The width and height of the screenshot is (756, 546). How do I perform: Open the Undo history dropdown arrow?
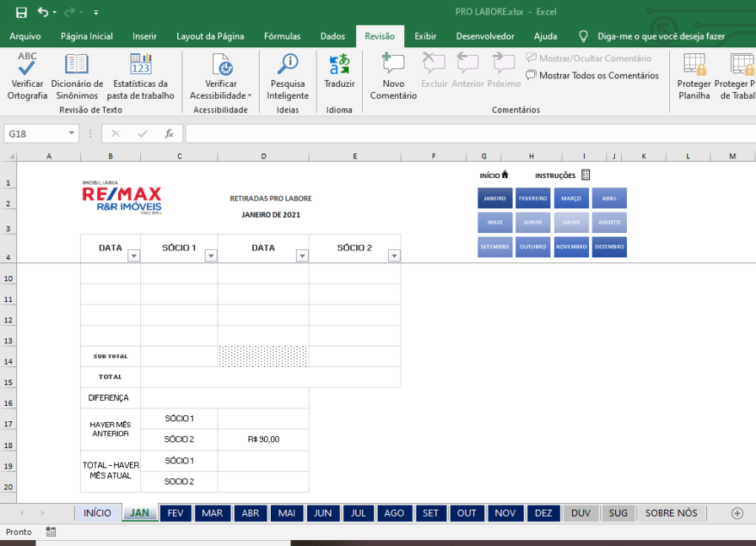(55, 13)
